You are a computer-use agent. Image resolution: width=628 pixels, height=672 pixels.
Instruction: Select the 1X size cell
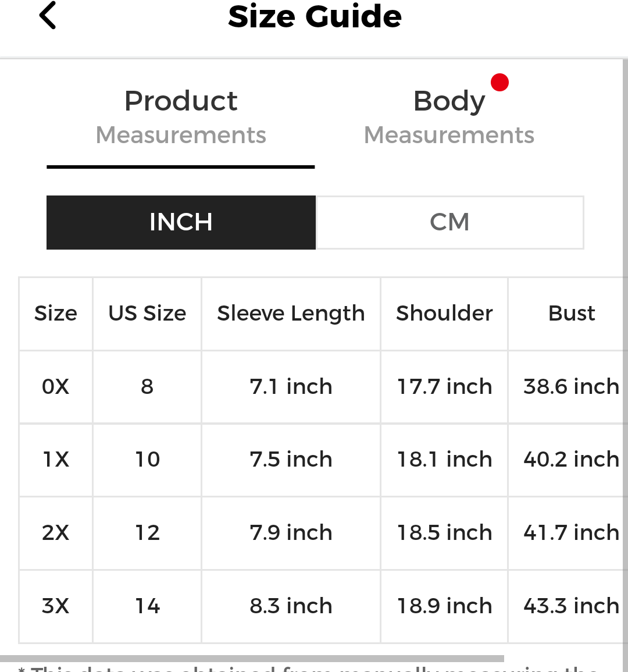[x=56, y=460]
